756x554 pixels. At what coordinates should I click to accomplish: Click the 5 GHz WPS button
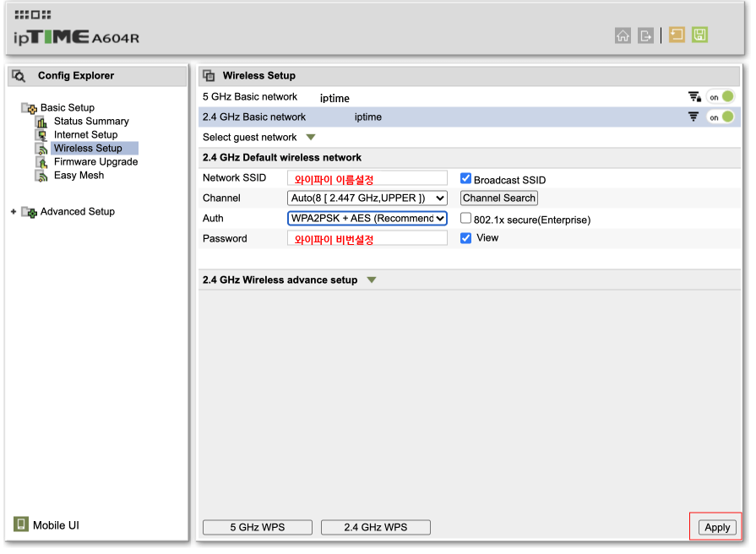click(258, 528)
